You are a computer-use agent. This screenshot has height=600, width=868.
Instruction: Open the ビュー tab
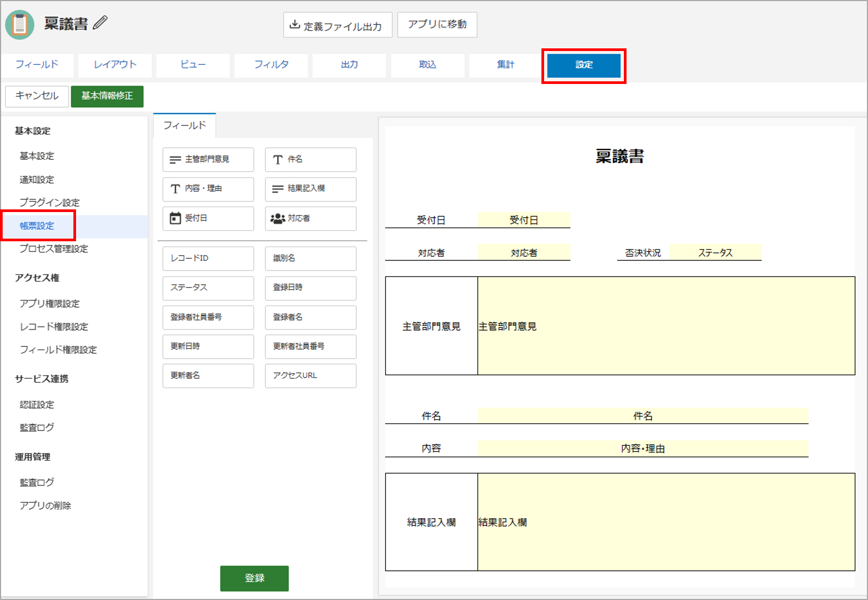click(193, 65)
